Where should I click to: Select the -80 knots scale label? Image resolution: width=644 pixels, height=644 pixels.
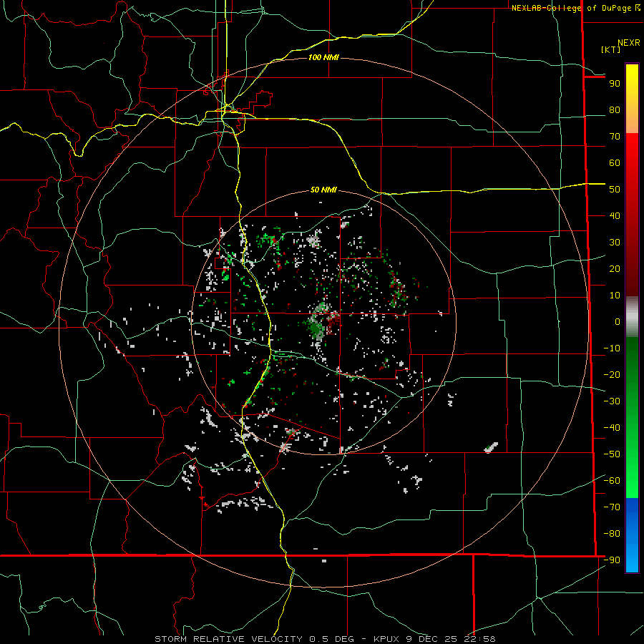click(612, 534)
